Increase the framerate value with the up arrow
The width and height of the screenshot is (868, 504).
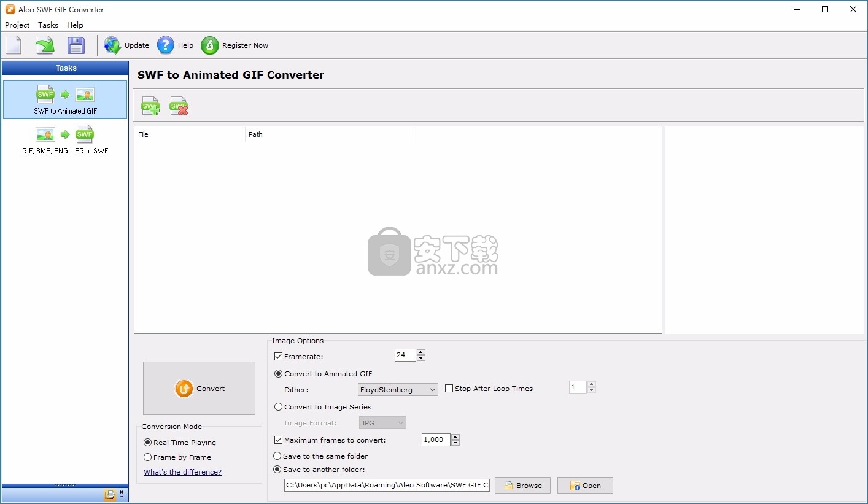(420, 352)
